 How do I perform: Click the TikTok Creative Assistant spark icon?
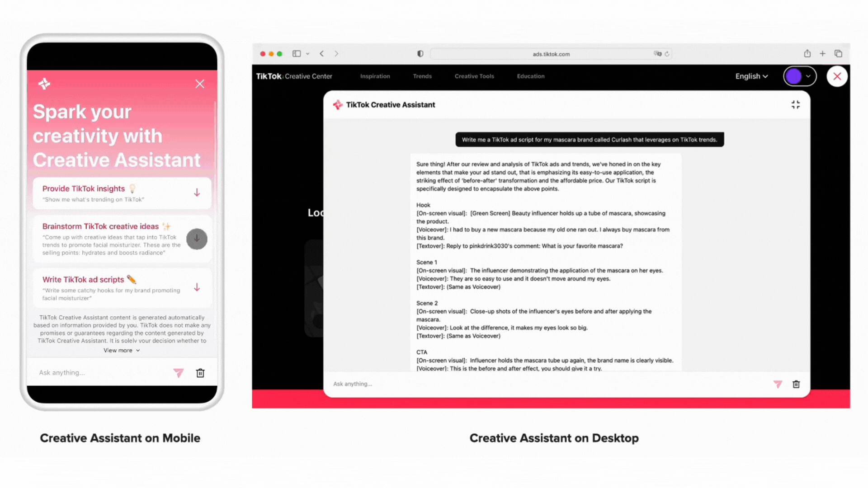click(x=337, y=104)
